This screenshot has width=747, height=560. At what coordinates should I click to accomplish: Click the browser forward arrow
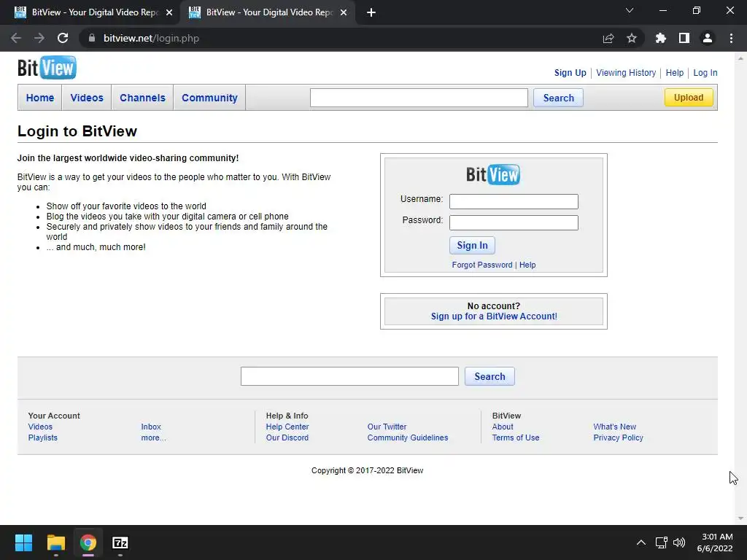(39, 38)
